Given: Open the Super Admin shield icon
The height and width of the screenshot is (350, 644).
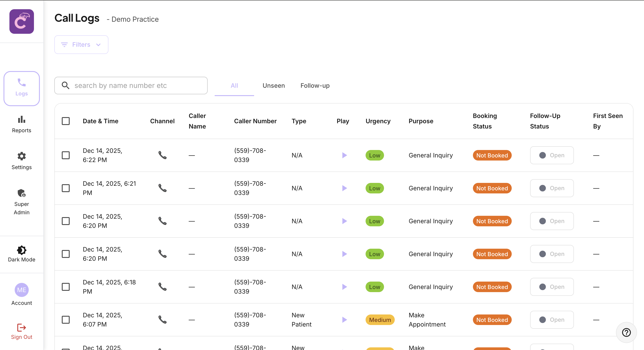Looking at the screenshot, I should tap(21, 193).
